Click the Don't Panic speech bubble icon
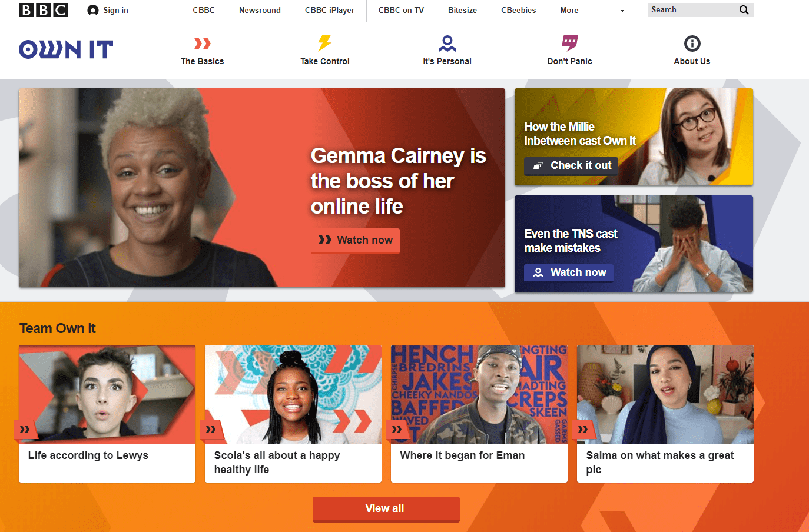This screenshot has height=532, width=809. click(x=570, y=43)
